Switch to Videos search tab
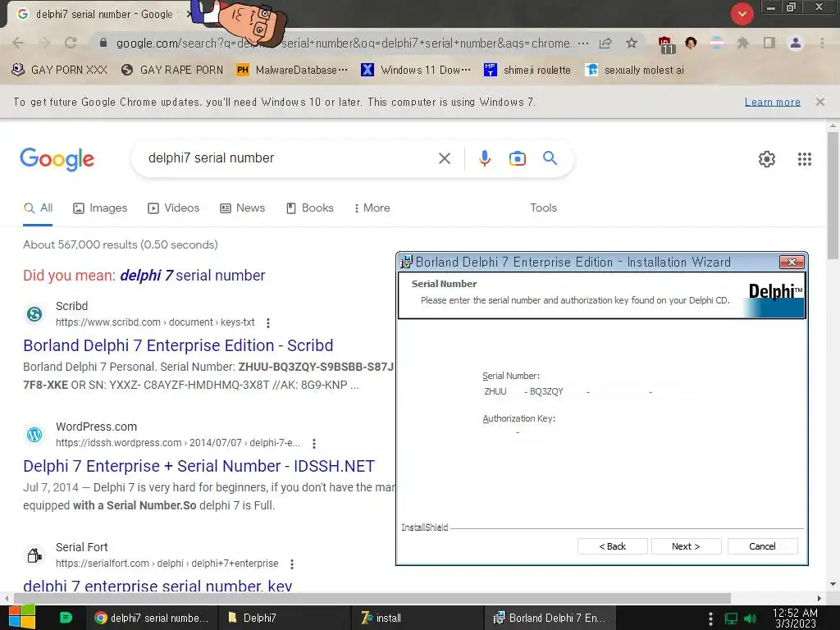Image resolution: width=840 pixels, height=630 pixels. point(174,208)
